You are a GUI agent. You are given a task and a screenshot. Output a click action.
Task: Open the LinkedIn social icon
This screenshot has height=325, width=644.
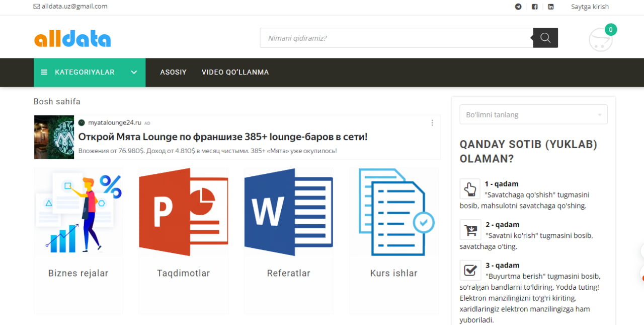[551, 7]
